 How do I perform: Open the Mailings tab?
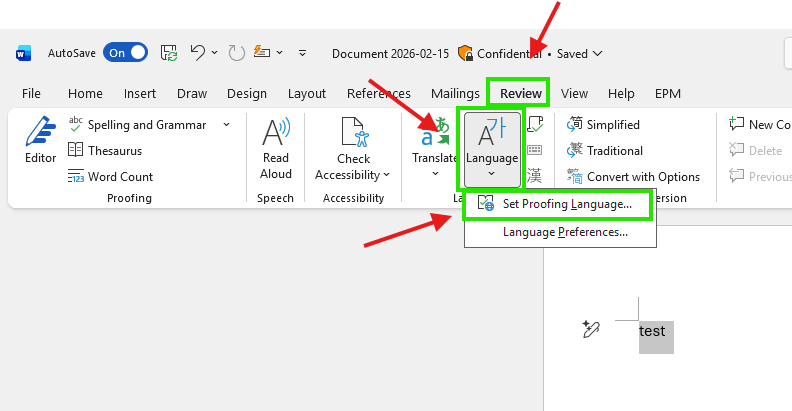point(455,93)
